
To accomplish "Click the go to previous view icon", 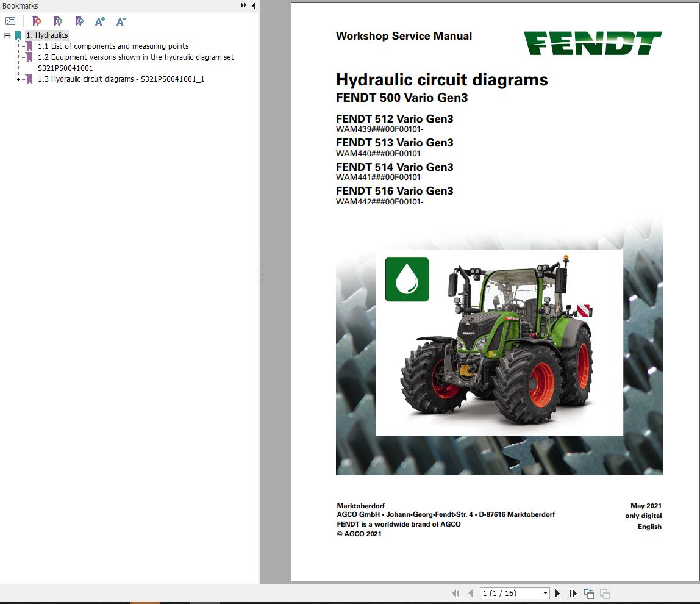I will pyautogui.click(x=589, y=593).
